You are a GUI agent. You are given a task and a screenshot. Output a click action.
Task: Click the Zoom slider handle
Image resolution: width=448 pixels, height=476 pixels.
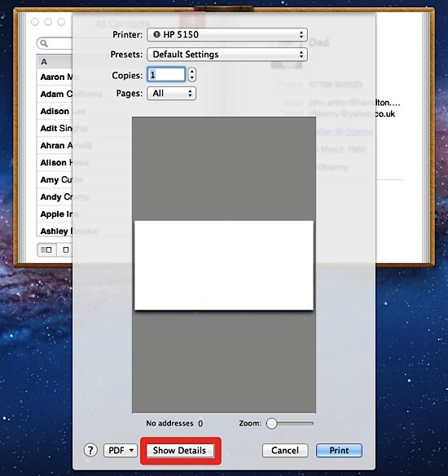point(272,424)
